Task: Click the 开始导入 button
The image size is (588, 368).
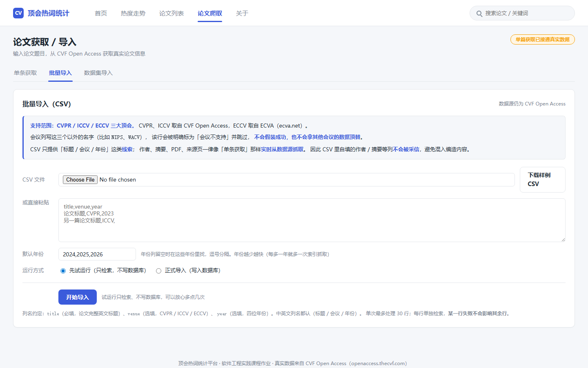Action: pos(78,297)
